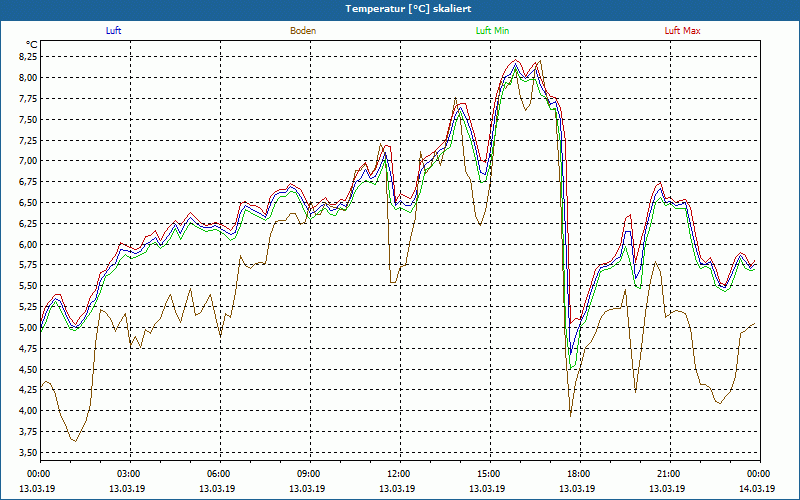Click the 7,75 value on the temperature axis
This screenshot has height=500, width=800.
tap(28, 98)
